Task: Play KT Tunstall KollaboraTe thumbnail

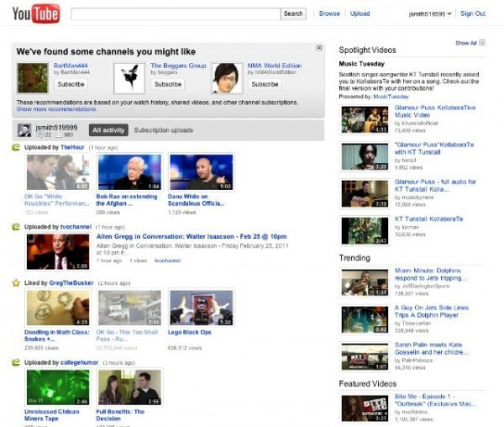Action: [365, 231]
